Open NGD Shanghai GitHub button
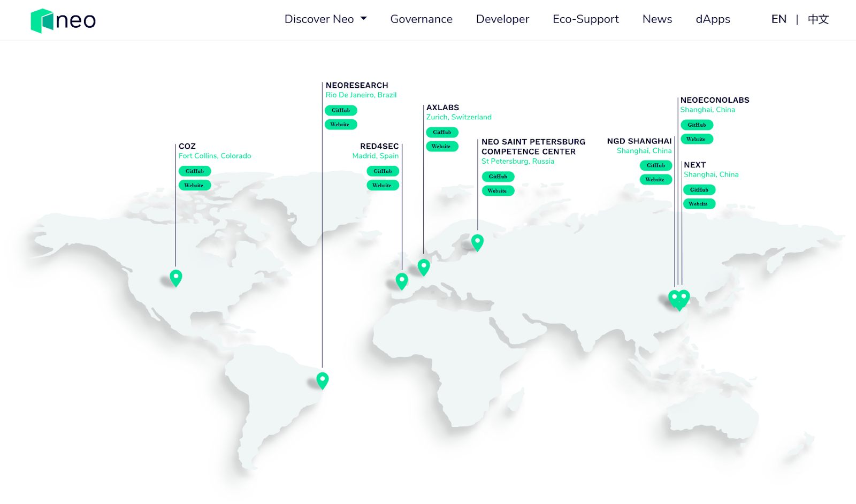856x504 pixels. pos(656,165)
